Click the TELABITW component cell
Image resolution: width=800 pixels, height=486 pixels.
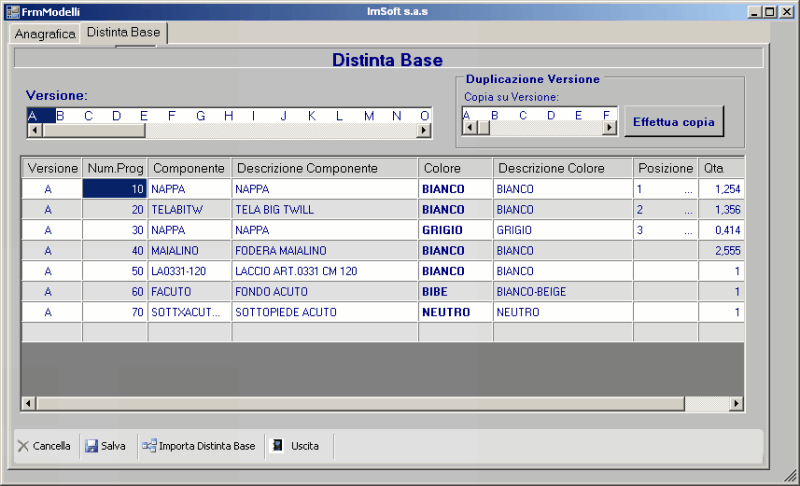pyautogui.click(x=189, y=210)
